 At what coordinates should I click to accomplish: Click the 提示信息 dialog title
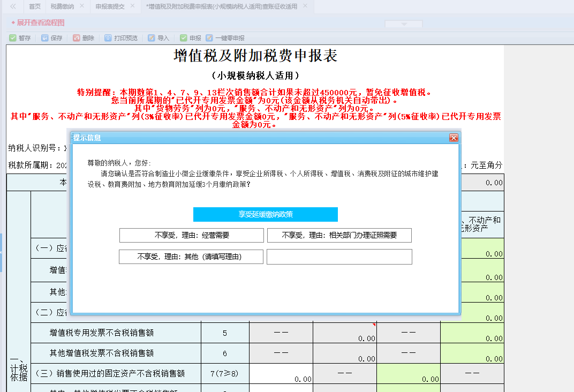click(x=87, y=138)
